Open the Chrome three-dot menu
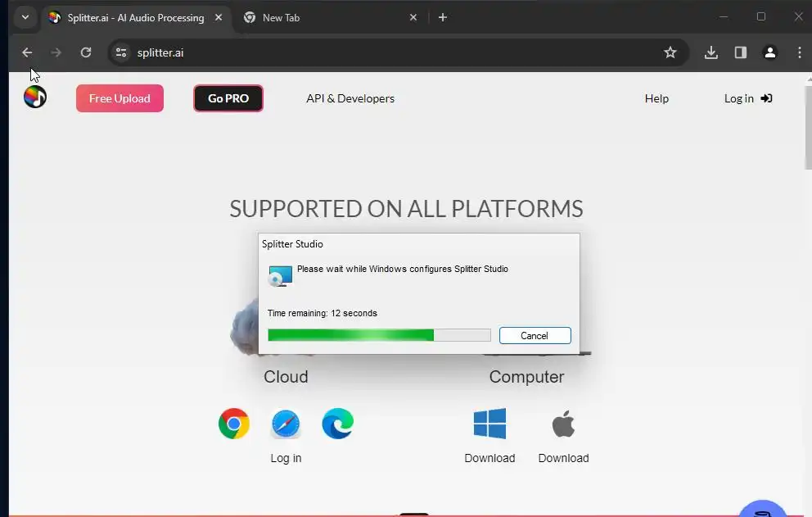 (800, 52)
